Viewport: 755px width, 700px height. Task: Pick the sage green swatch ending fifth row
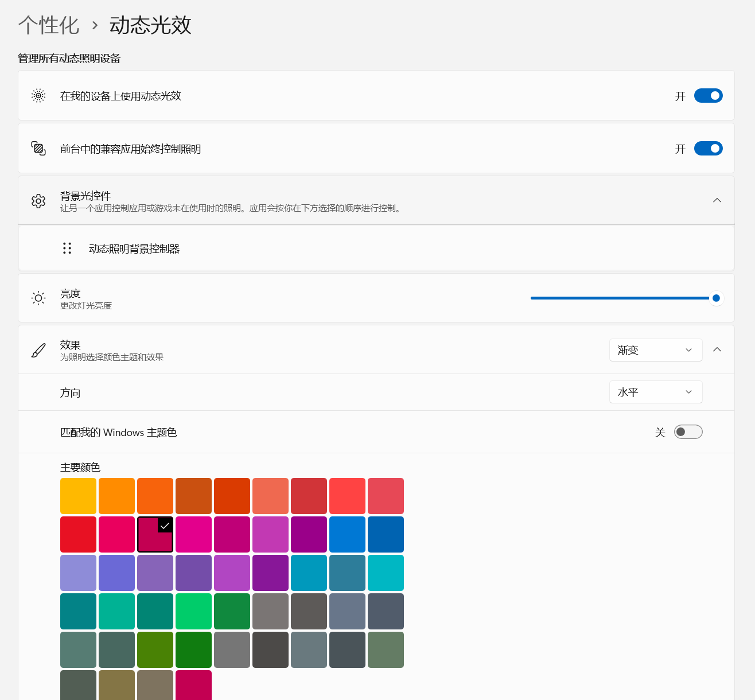click(x=386, y=650)
